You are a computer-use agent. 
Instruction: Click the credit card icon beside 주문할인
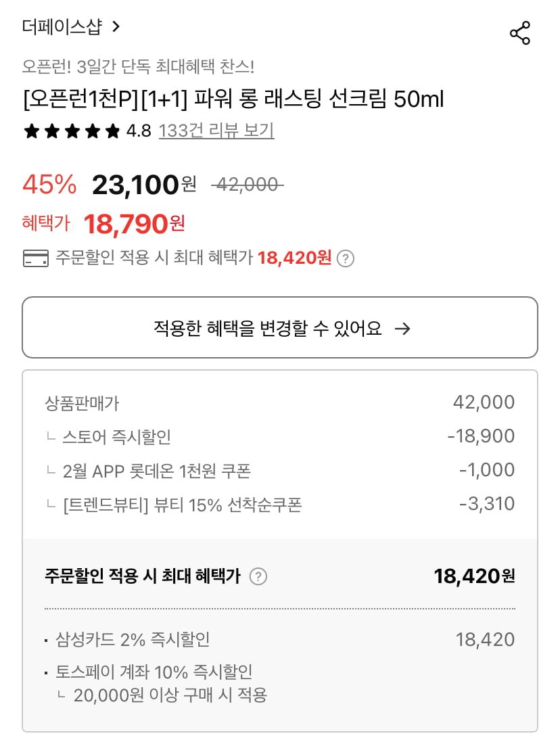click(35, 258)
